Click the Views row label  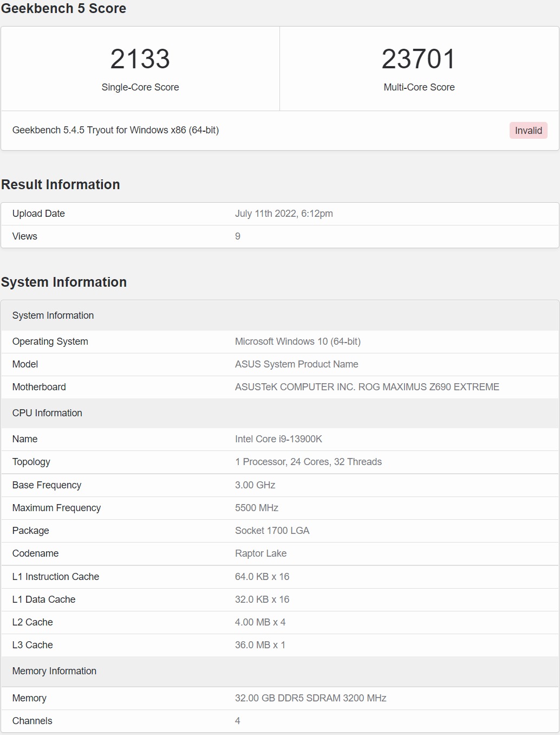click(25, 236)
